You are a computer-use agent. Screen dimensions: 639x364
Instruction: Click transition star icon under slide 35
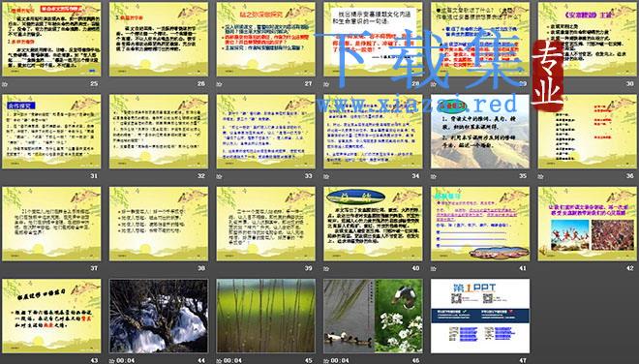click(433, 176)
